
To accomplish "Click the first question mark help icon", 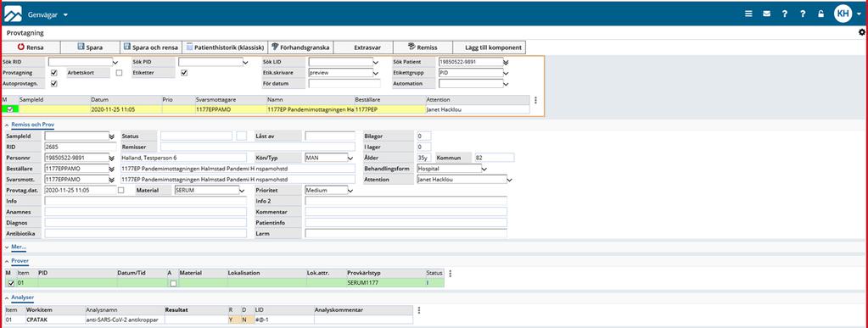I will click(784, 14).
